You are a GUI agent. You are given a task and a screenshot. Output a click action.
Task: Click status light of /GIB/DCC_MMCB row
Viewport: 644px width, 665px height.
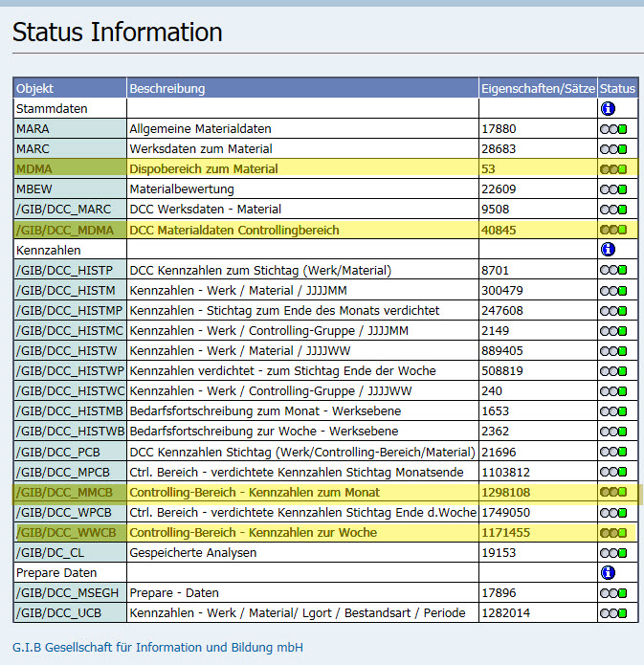point(612,492)
